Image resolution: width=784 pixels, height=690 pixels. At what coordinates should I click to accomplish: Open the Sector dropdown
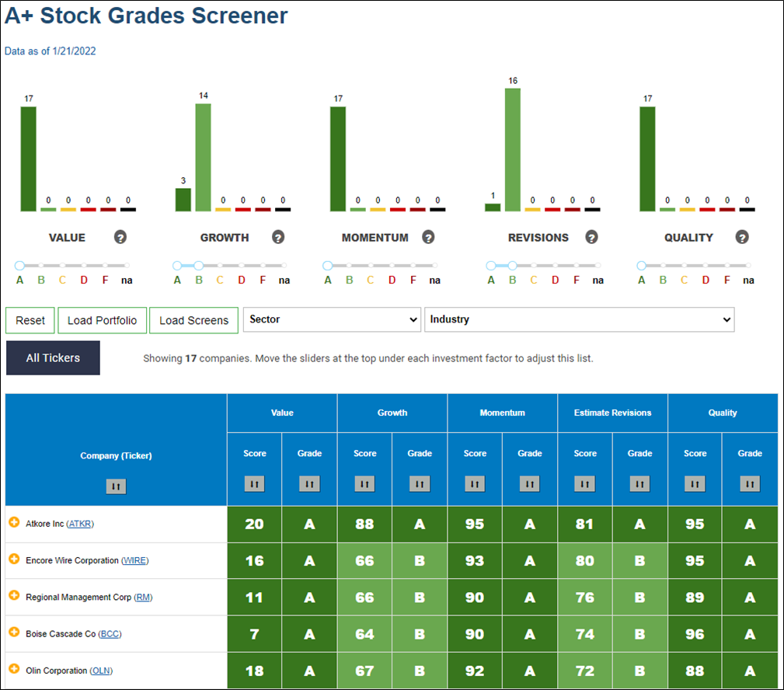point(332,319)
